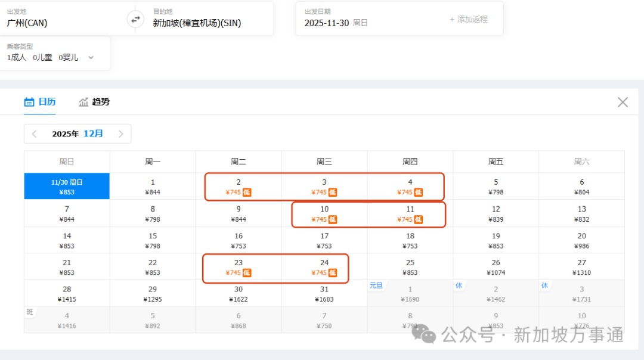Open the 2025年 12月 month selector
Screen dimensions: 644x360
click(78, 134)
